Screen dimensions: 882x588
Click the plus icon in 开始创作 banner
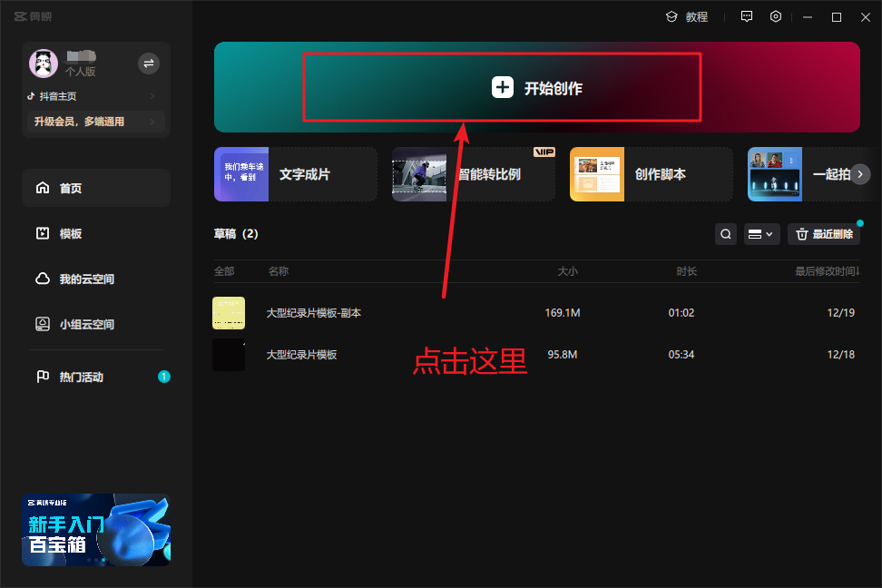(503, 87)
